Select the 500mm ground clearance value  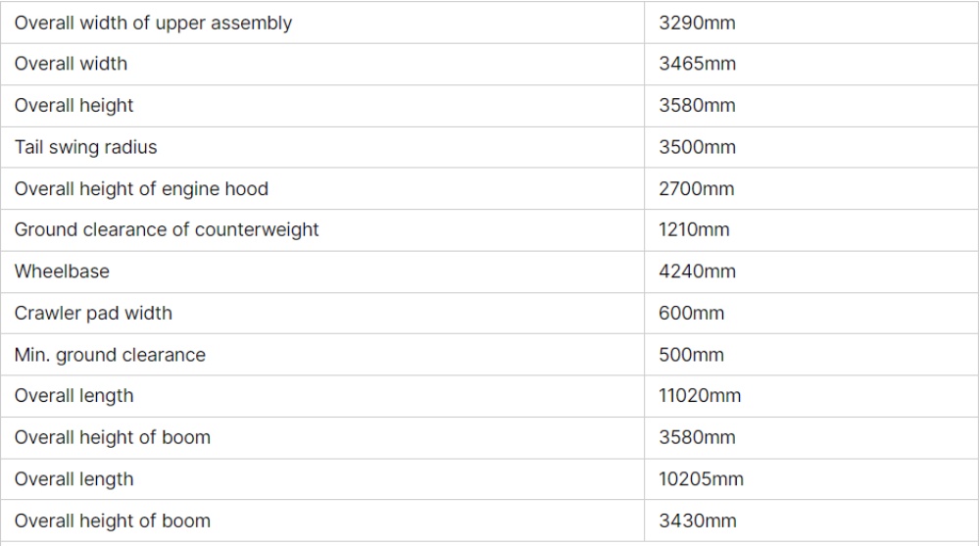pos(692,355)
